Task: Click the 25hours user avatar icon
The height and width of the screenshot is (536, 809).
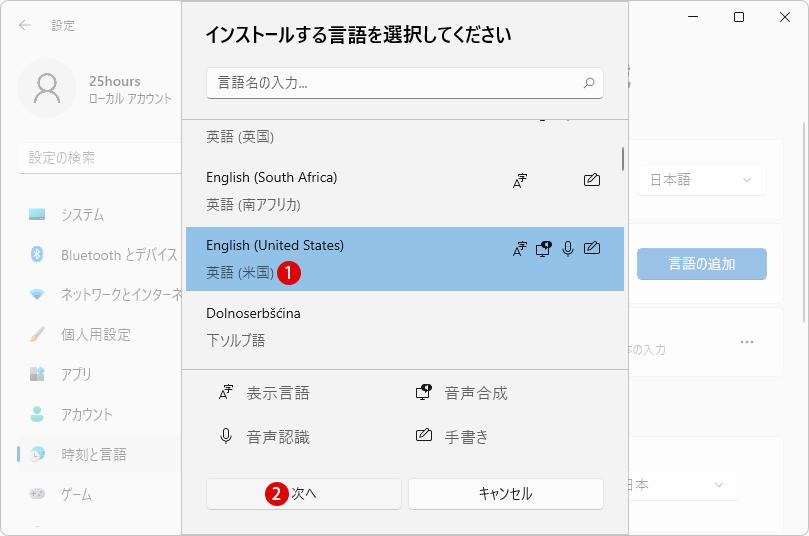Action: pos(47,88)
